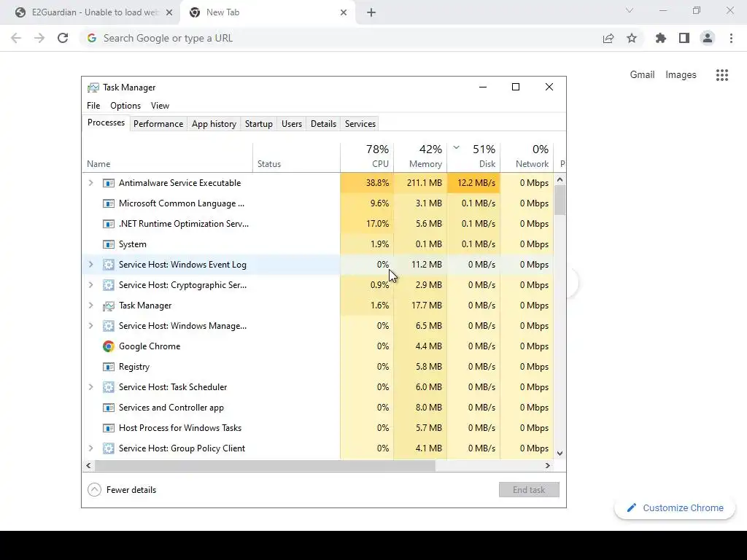Open the Google apps grid
This screenshot has width=747, height=560.
(x=722, y=75)
